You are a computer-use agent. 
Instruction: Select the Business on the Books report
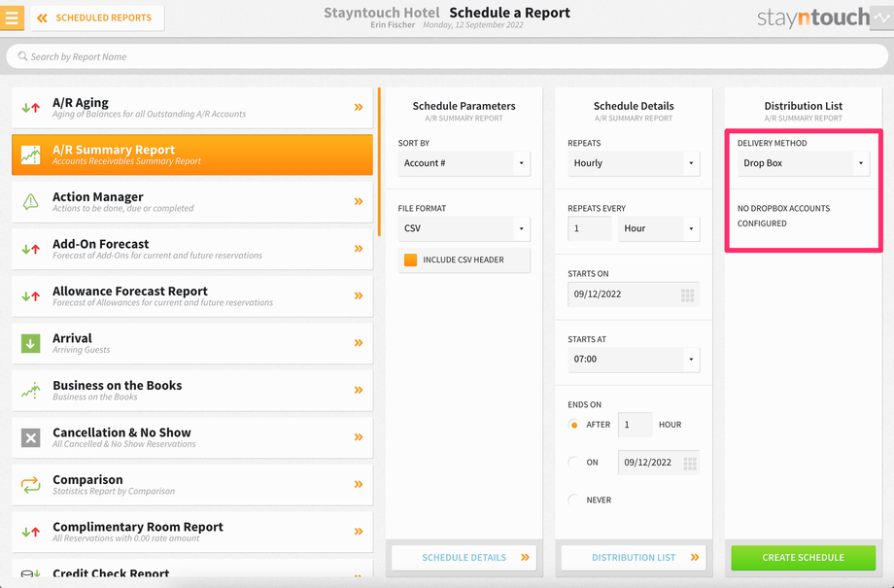[192, 391]
